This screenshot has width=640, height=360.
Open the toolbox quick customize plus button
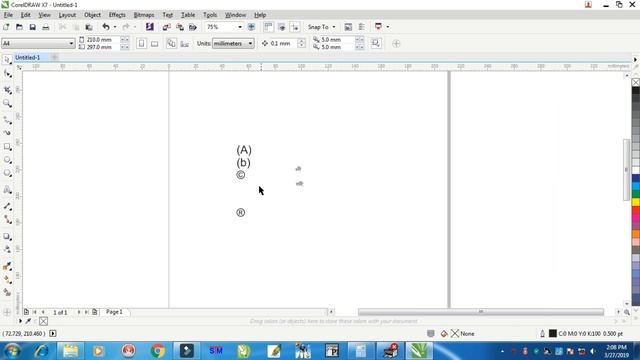pos(7,313)
